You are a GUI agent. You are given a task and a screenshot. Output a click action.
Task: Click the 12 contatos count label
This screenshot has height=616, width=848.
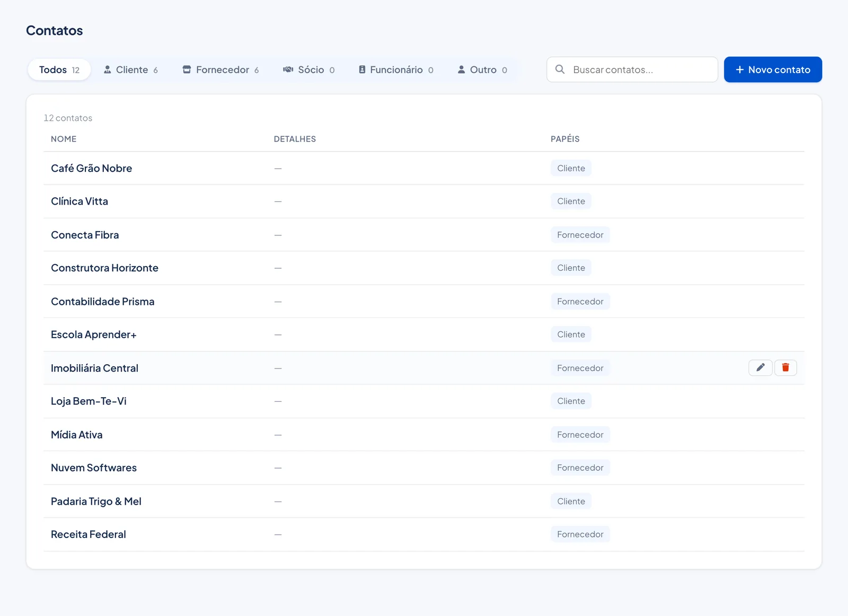click(68, 118)
